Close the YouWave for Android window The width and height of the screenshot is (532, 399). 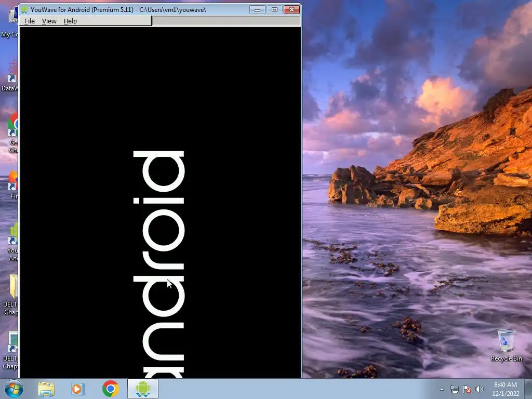(x=291, y=10)
